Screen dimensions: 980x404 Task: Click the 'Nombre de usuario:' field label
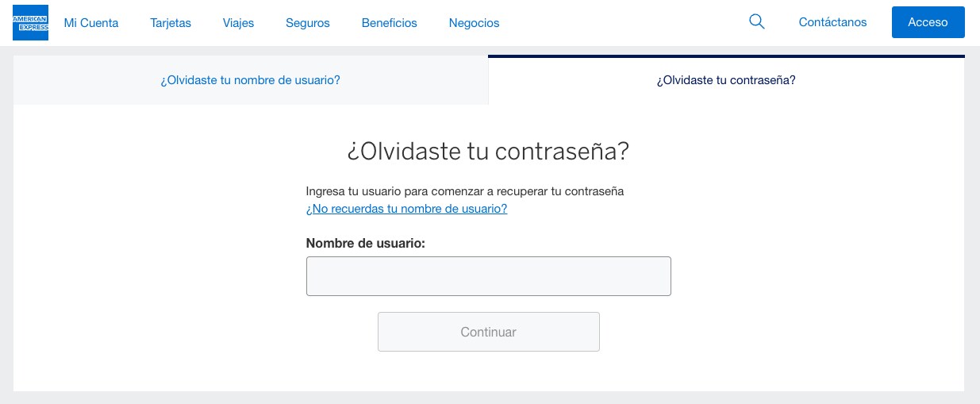[x=366, y=244]
